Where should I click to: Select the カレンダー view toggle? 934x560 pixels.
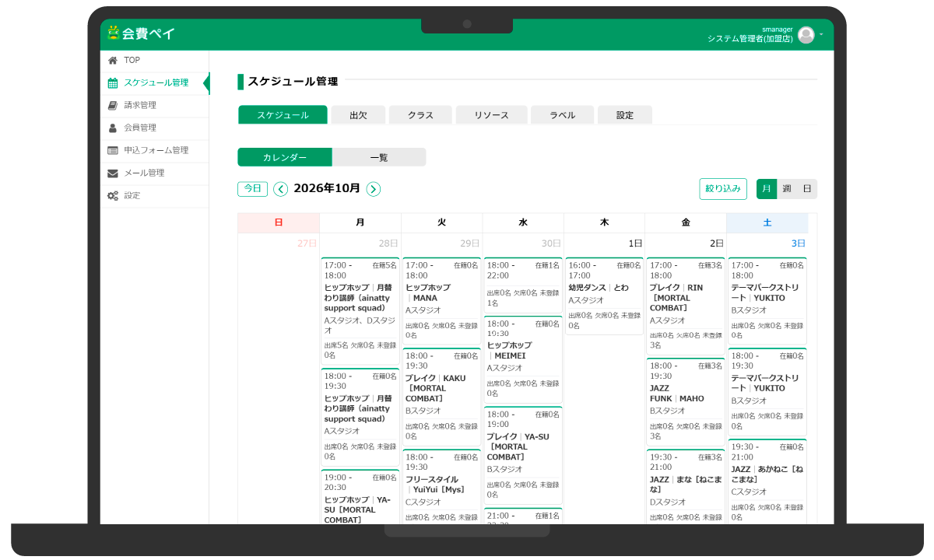tap(285, 157)
